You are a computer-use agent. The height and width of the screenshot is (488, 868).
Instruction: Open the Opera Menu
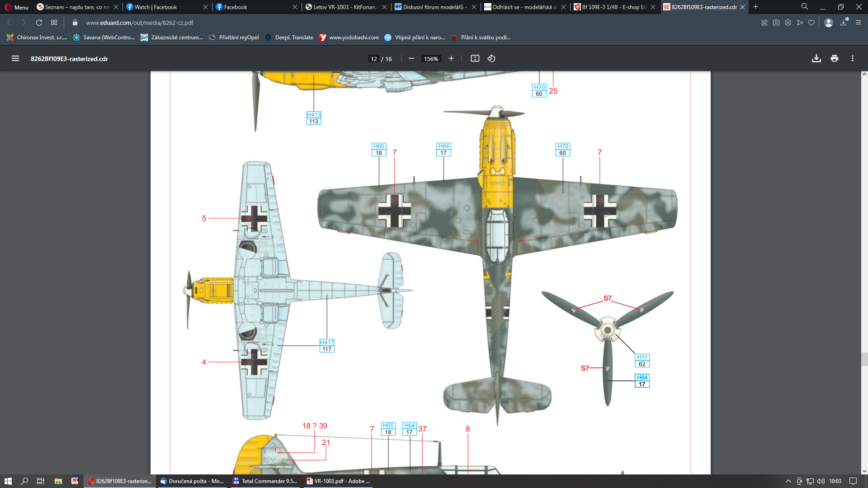tap(17, 7)
